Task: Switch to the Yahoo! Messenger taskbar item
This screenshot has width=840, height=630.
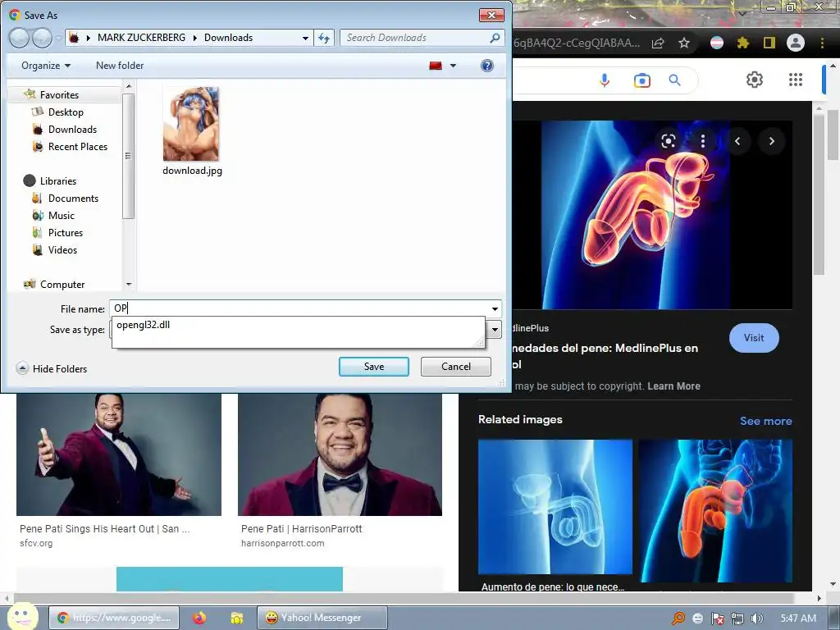Action: [x=322, y=618]
